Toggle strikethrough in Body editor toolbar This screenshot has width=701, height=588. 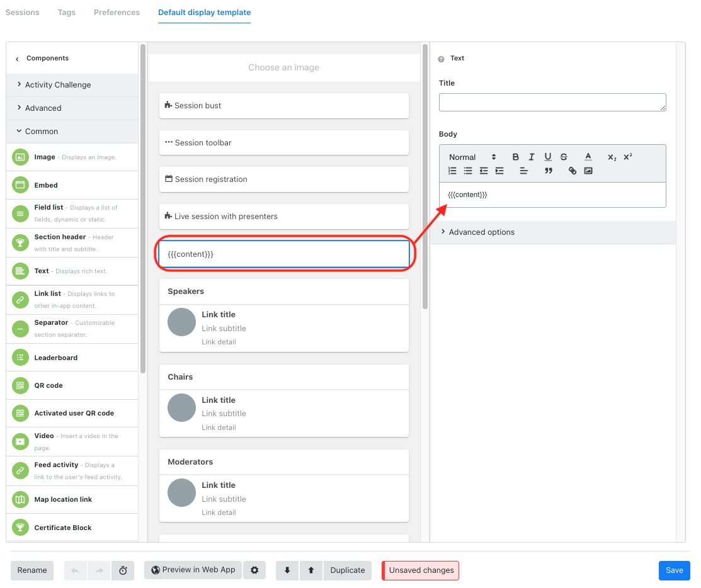564,157
